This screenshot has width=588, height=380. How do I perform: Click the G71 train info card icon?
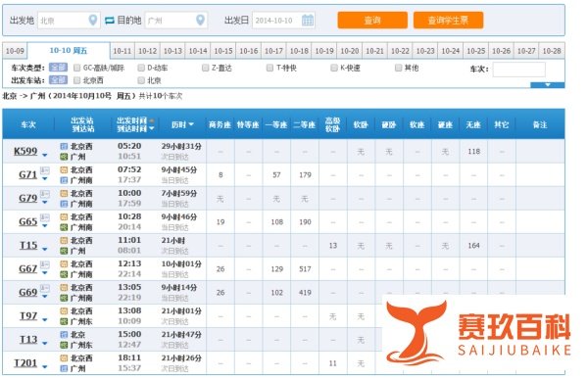pyautogui.click(x=45, y=170)
